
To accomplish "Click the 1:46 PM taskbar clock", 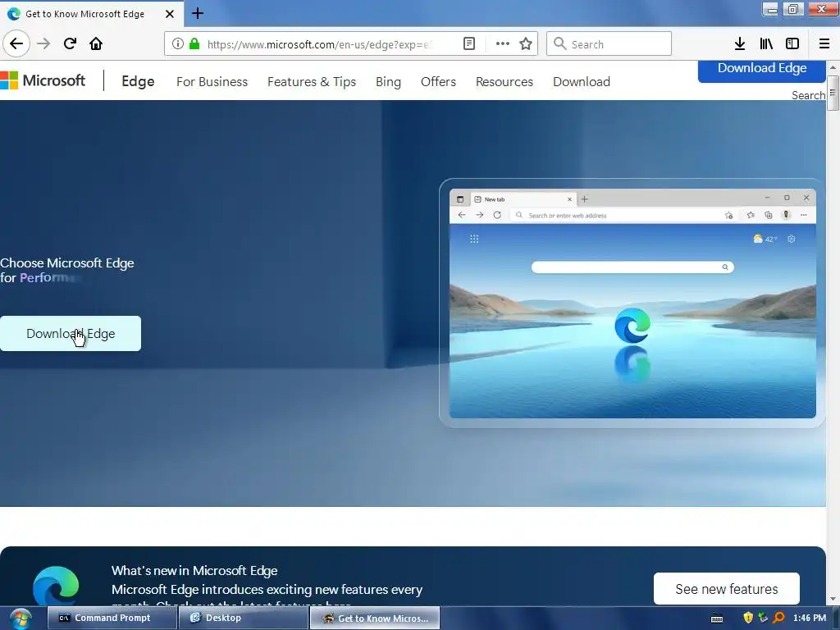I will point(810,618).
